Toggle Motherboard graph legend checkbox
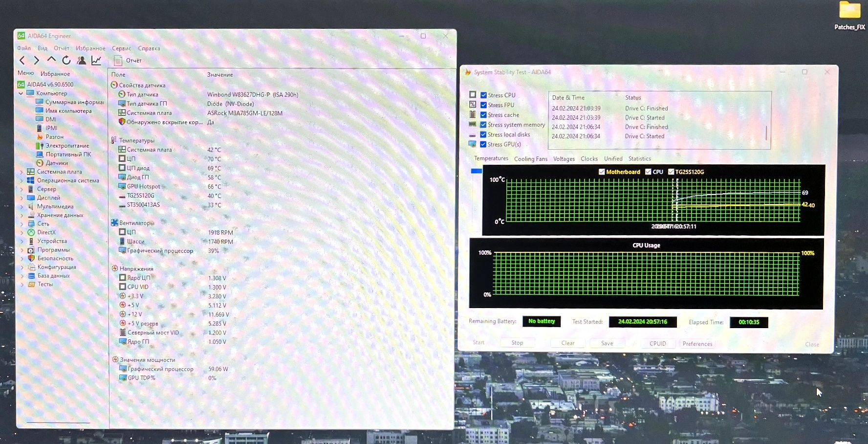Image resolution: width=868 pixels, height=444 pixels. pos(602,172)
